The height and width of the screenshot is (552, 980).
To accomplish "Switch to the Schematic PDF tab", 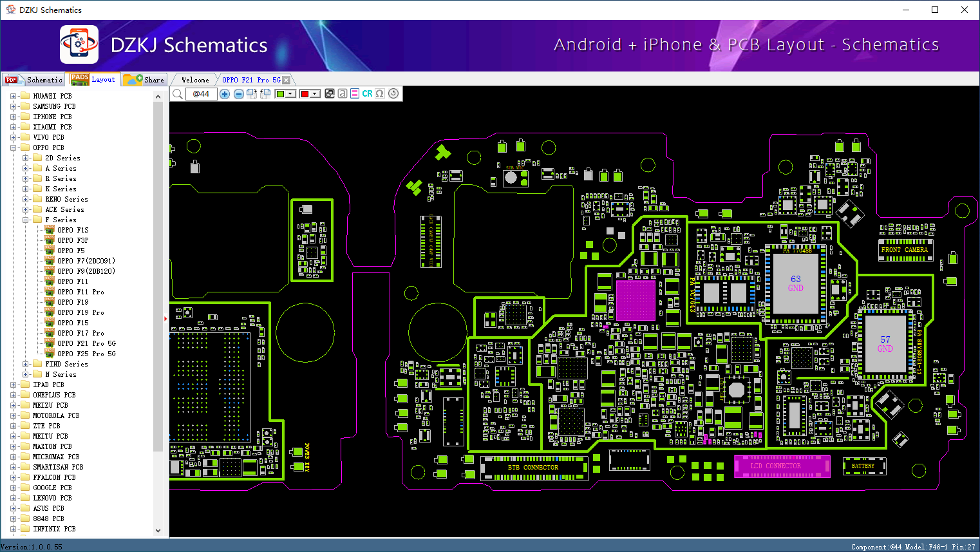I will point(33,80).
